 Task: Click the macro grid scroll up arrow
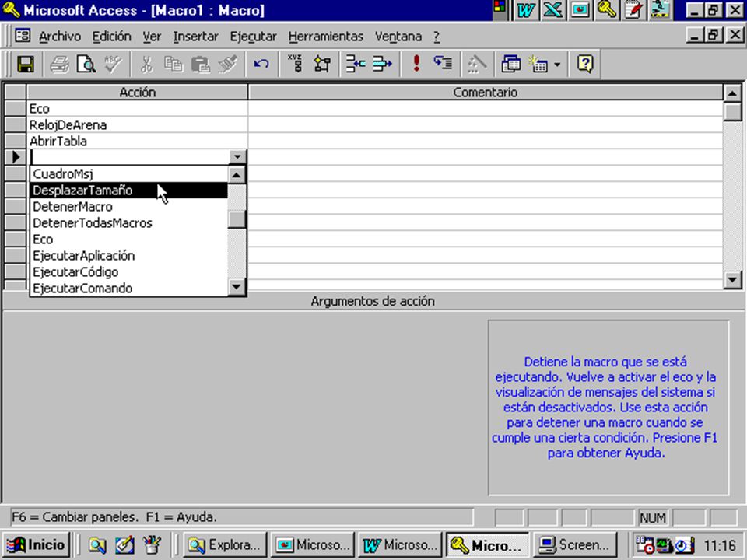pyautogui.click(x=732, y=93)
